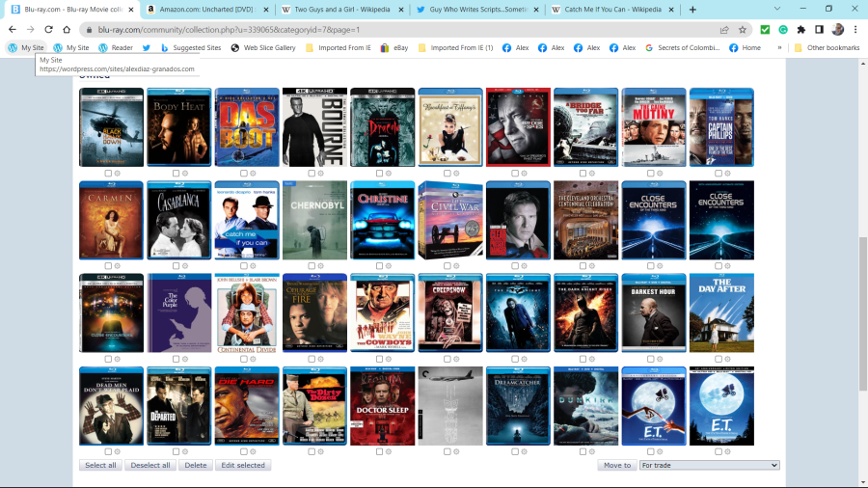This screenshot has height=488, width=868.
Task: Open a new browser tab with plus icon
Action: 692,10
